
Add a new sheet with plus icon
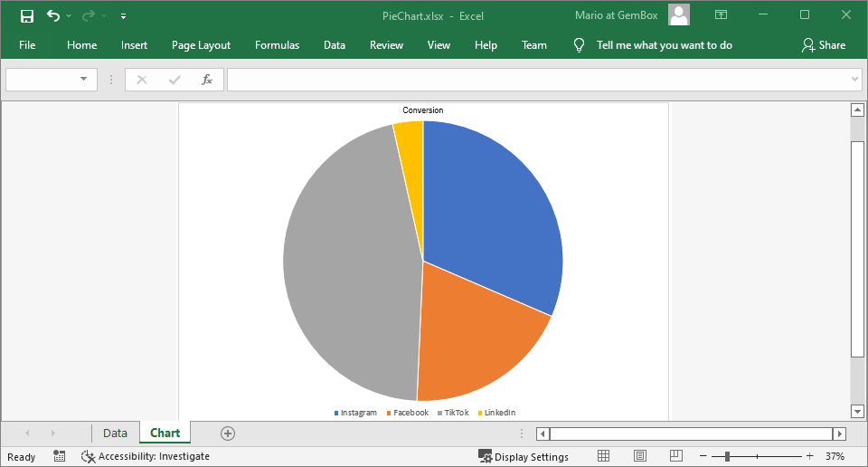(228, 434)
